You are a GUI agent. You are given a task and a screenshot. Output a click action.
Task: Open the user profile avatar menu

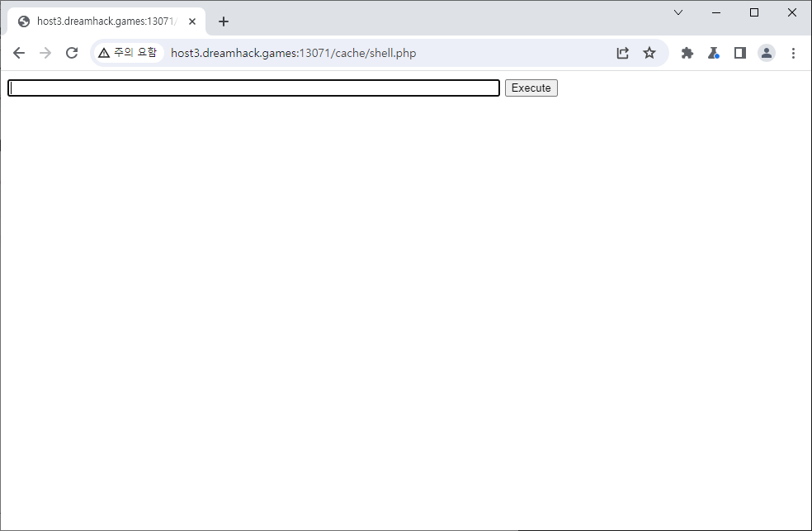(x=767, y=53)
